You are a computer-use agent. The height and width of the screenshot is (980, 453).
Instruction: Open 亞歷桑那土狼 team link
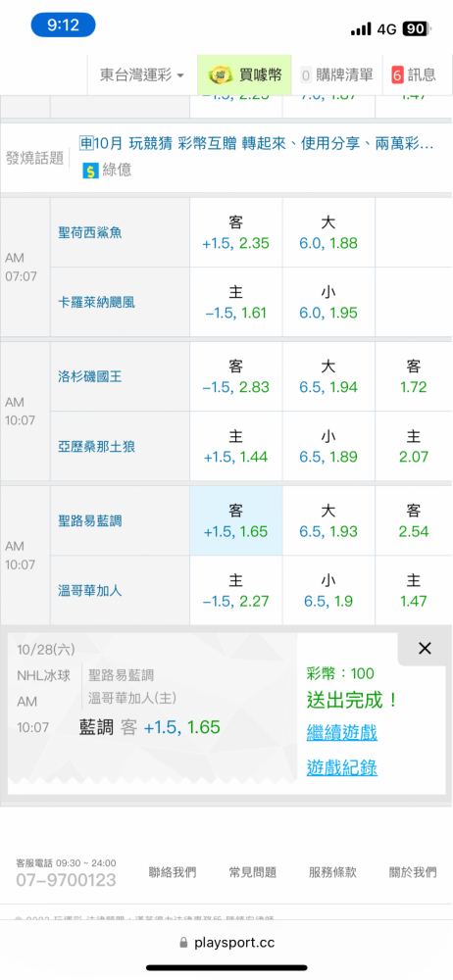96,447
